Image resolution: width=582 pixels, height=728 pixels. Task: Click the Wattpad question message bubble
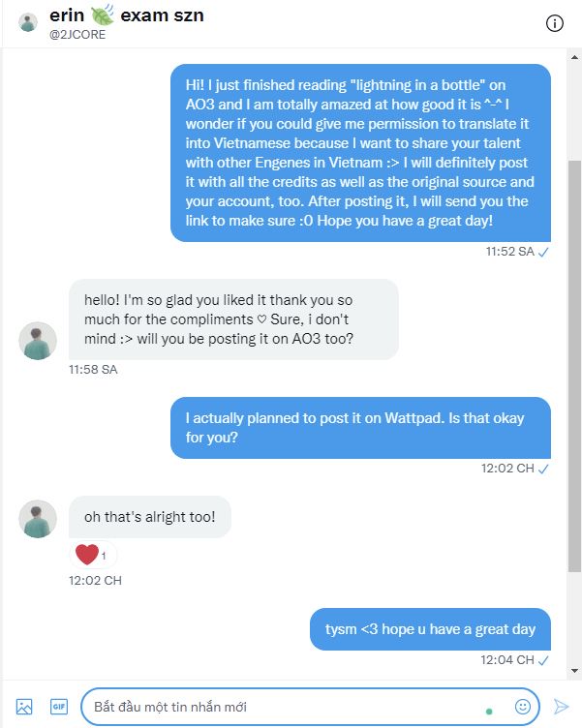360,428
